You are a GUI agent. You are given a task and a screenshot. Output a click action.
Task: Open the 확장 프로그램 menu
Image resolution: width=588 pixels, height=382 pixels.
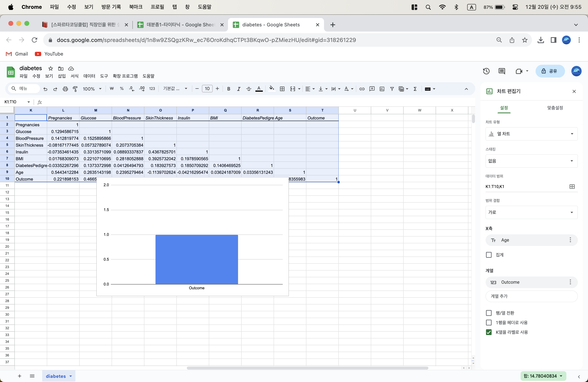click(x=125, y=76)
